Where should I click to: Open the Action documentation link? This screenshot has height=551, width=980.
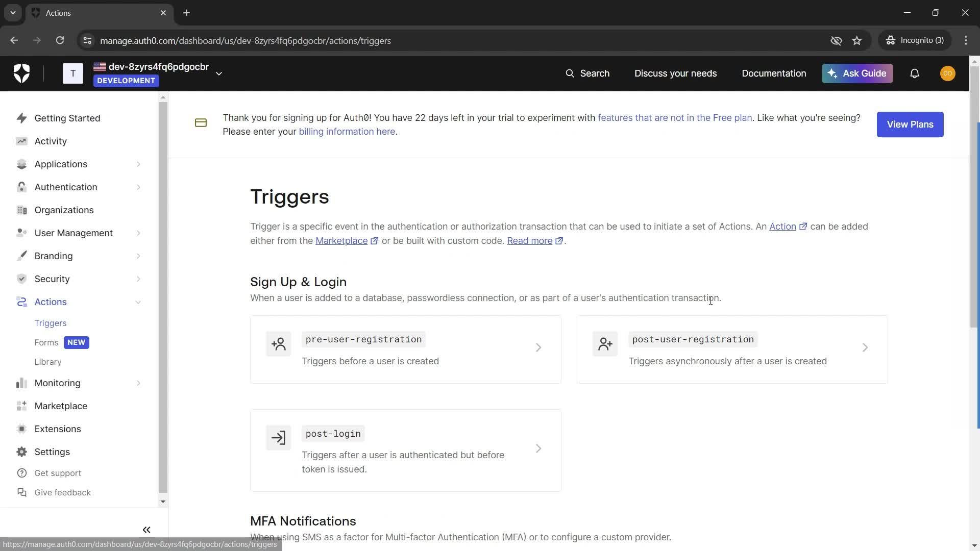788,227
